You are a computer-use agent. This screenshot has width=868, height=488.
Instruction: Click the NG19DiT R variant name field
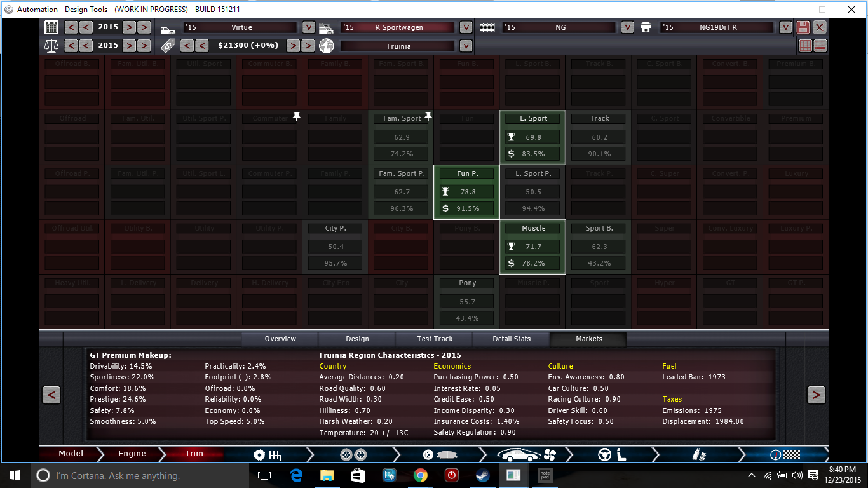click(717, 27)
